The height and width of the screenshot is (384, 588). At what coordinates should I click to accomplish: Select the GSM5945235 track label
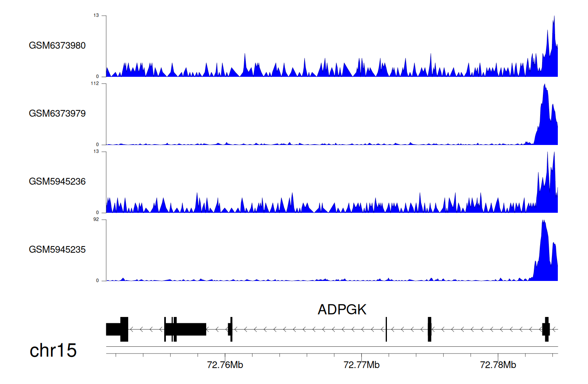point(57,250)
